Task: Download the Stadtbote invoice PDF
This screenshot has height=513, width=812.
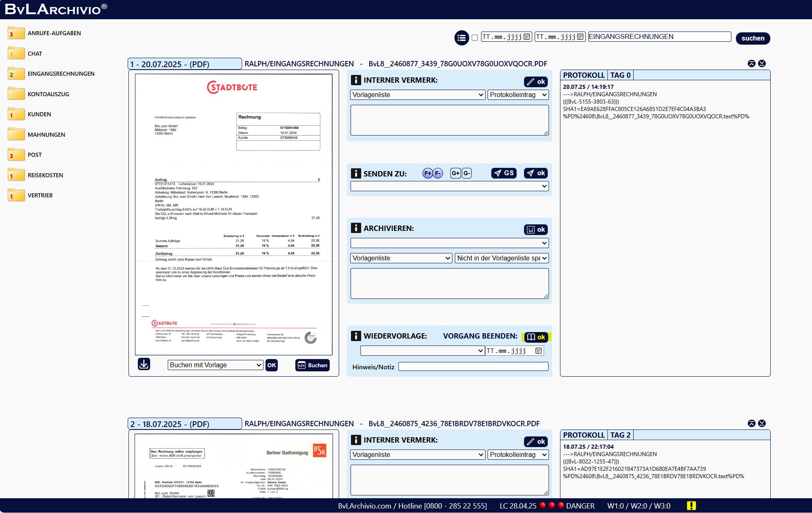Action: pos(144,364)
